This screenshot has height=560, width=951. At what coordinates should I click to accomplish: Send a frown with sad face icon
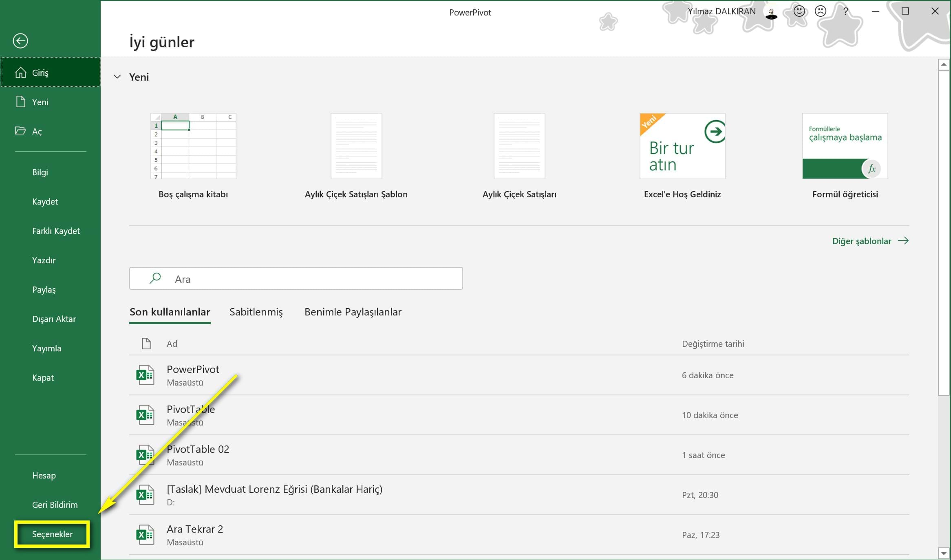820,11
